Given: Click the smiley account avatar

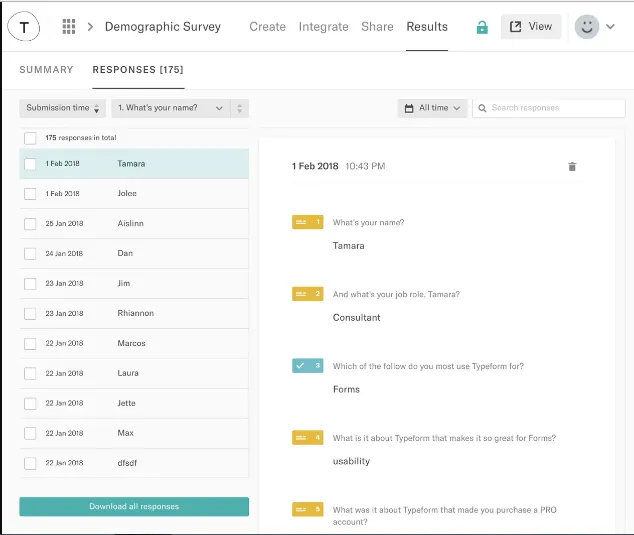Looking at the screenshot, I should point(587,27).
